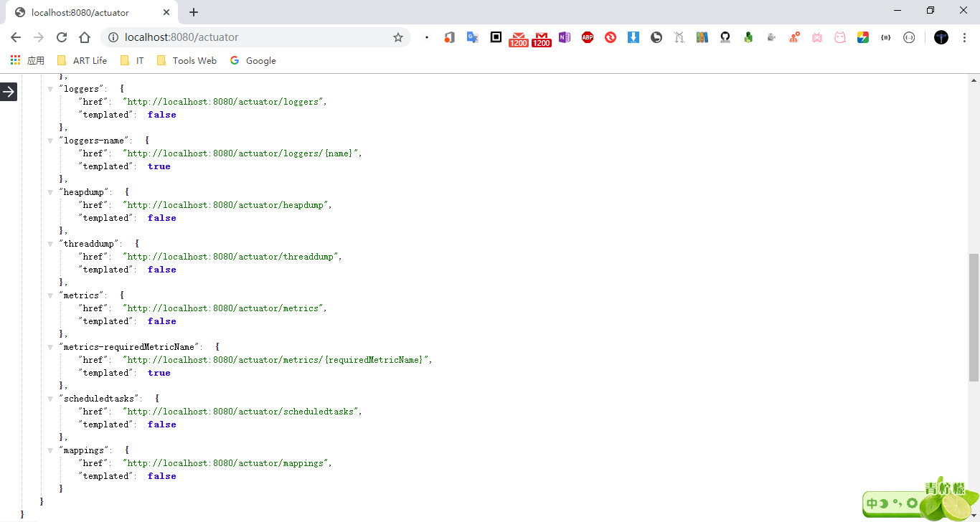Viewport: 980px width, 522px height.
Task: Click the pink bilibili TV extension icon
Action: coord(817,37)
